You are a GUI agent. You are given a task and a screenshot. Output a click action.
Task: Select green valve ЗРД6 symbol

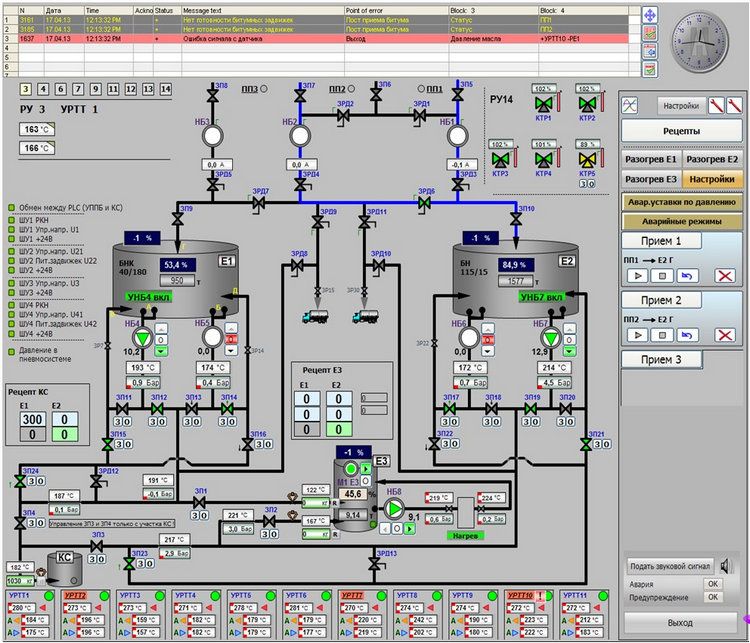[424, 203]
